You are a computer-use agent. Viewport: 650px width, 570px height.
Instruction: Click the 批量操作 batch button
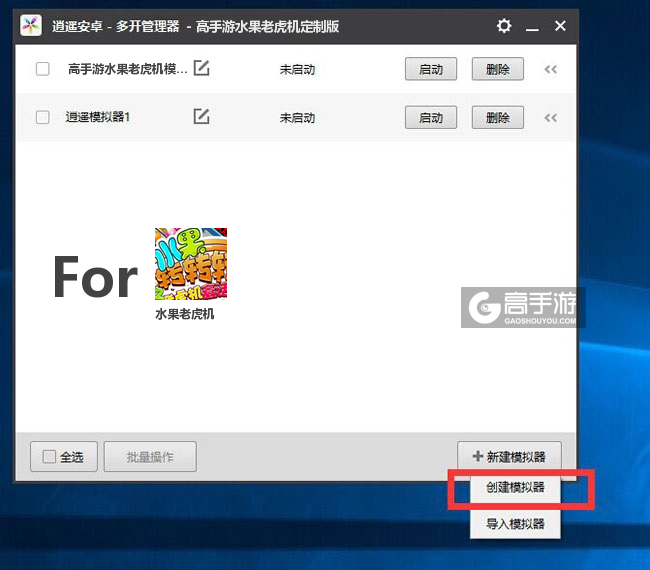pyautogui.click(x=150, y=457)
